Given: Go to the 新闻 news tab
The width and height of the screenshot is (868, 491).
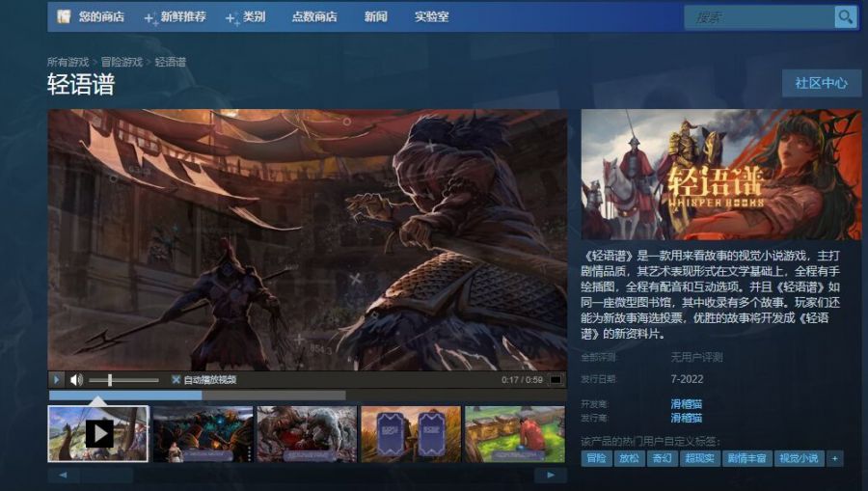Looking at the screenshot, I should point(376,17).
